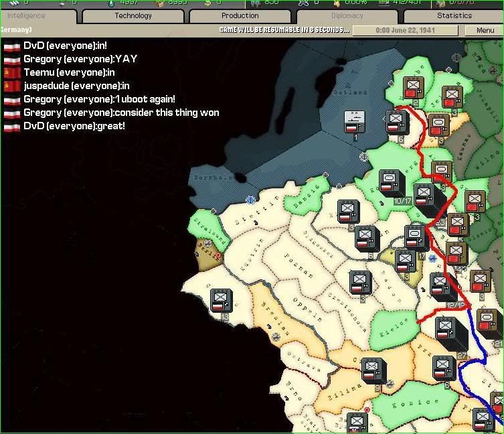
Task: Select the German infantry counter 6 beside the fleet
Action: point(397,122)
